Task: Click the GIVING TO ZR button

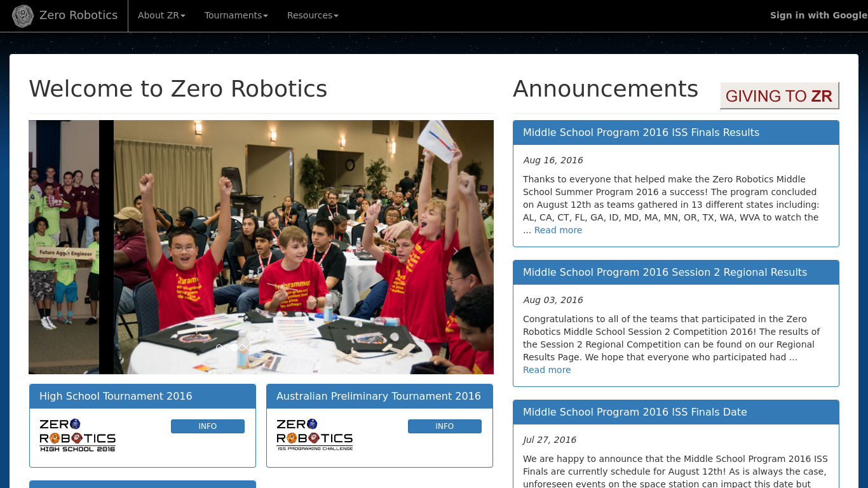Action: click(x=779, y=96)
